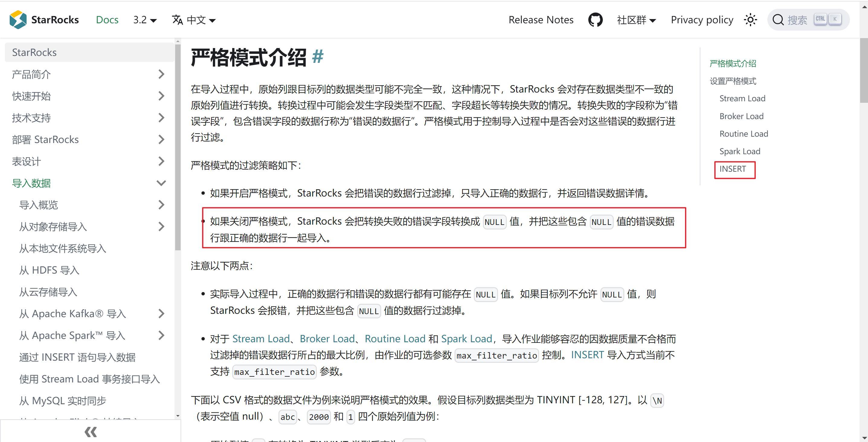The height and width of the screenshot is (442, 868).
Task: Open the Privacy policy nav link
Action: (x=702, y=20)
